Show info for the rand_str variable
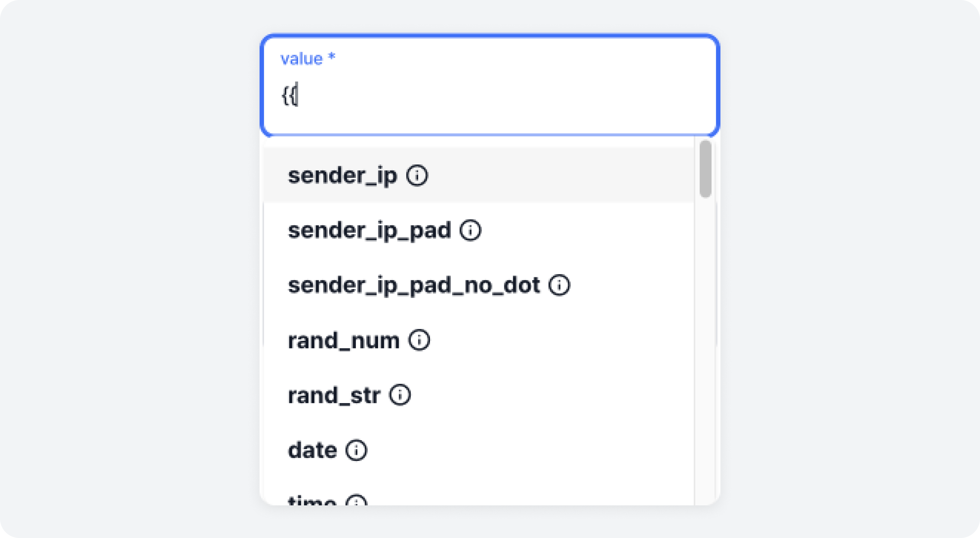This screenshot has height=538, width=980. [401, 395]
